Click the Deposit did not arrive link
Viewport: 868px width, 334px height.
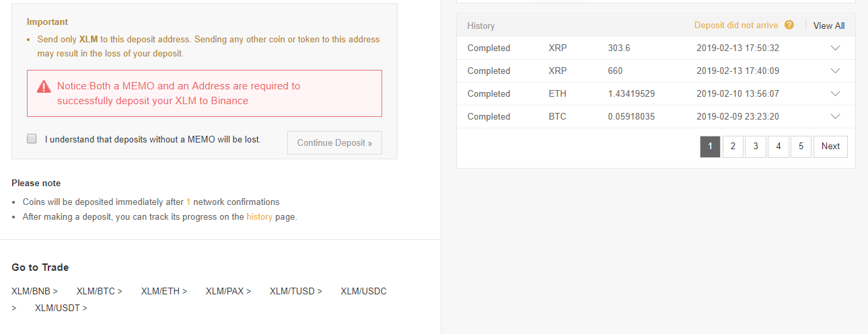736,26
